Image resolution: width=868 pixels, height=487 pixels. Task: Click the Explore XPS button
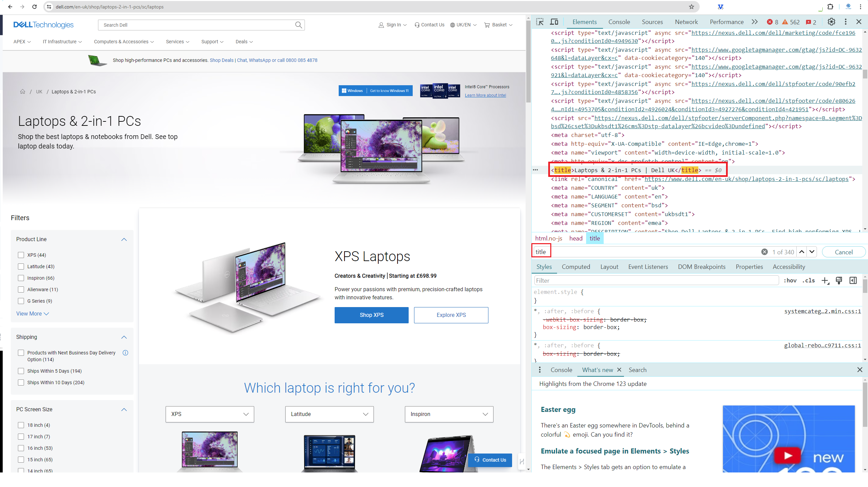coord(451,315)
